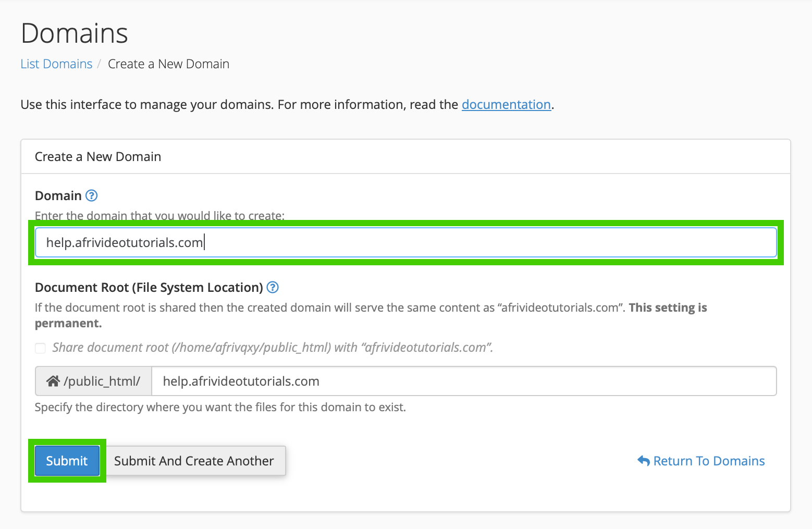Image resolution: width=812 pixels, height=529 pixels.
Task: Open the List Domains breadcrumb link
Action: (56, 64)
